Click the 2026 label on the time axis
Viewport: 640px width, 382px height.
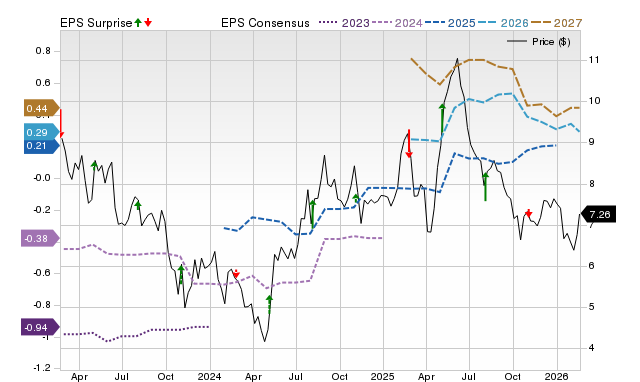(x=557, y=376)
